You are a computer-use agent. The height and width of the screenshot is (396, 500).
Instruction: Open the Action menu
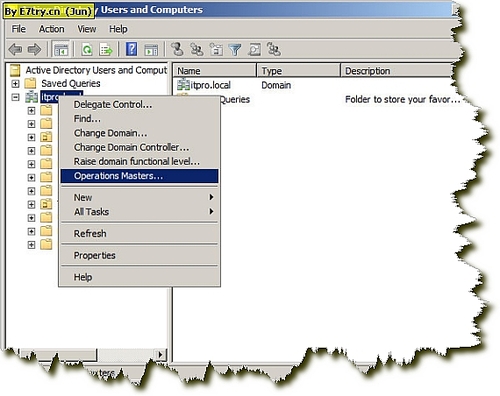click(x=51, y=29)
